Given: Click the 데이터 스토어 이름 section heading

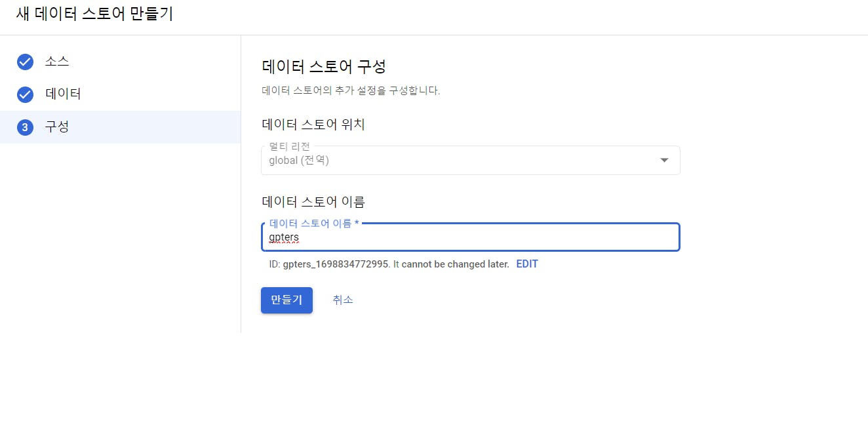Looking at the screenshot, I should point(313,201).
